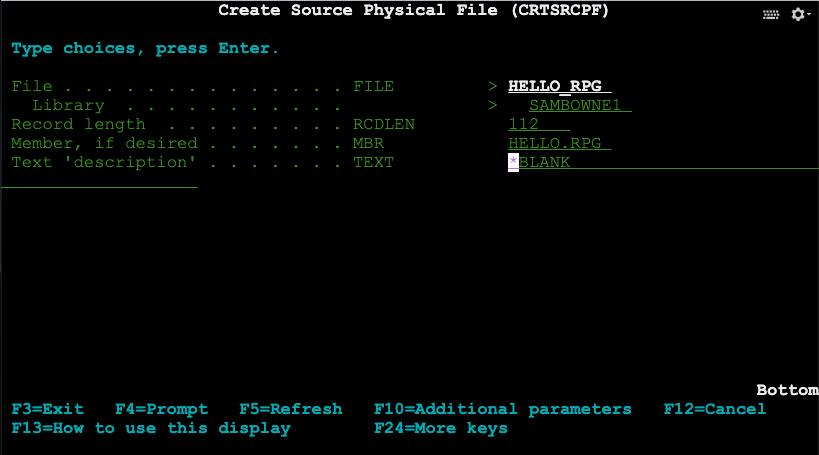
Task: Show F10=Additional parameters
Action: [x=502, y=409]
